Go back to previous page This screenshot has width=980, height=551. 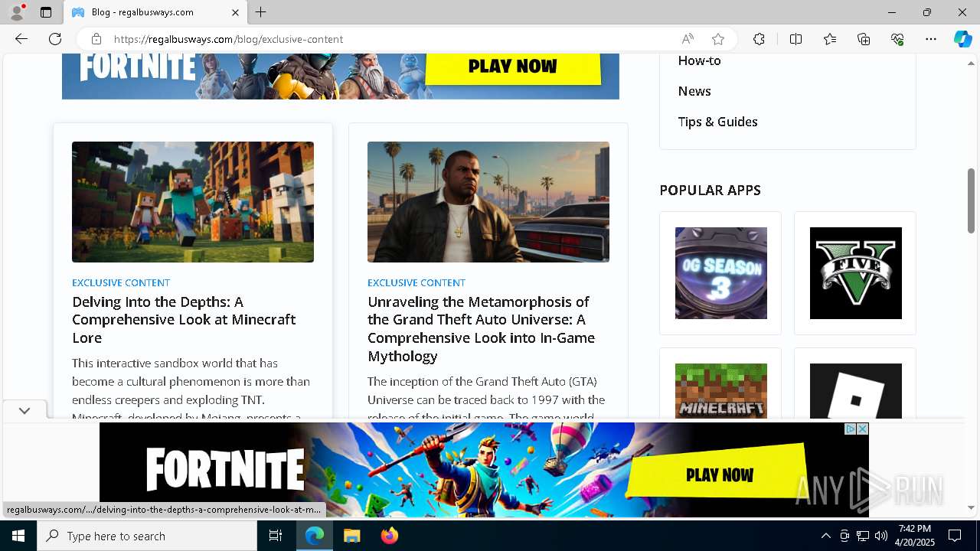click(21, 39)
